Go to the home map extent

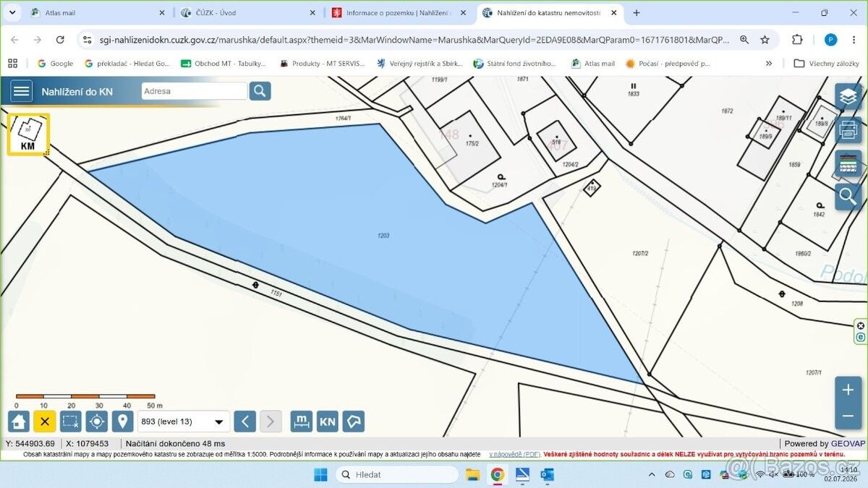19,421
